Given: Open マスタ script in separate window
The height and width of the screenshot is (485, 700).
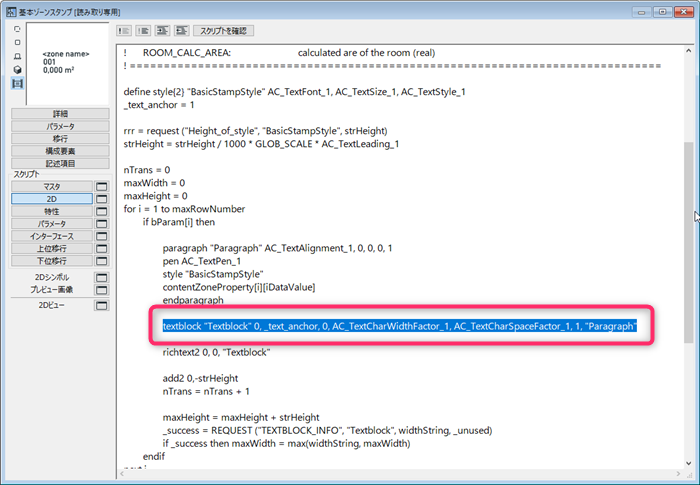Looking at the screenshot, I should [x=102, y=186].
